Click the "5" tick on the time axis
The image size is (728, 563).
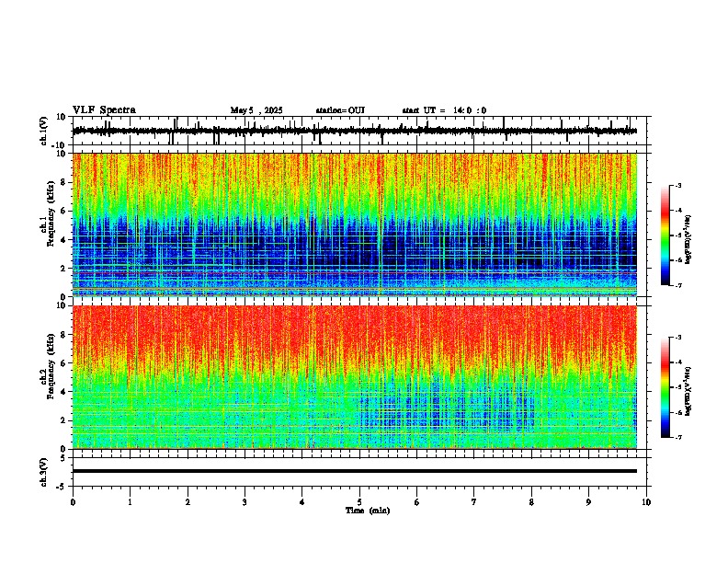[359, 502]
